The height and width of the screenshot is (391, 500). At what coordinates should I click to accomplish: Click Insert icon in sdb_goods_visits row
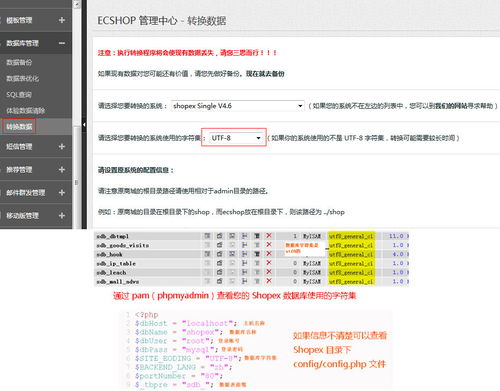coord(244,245)
